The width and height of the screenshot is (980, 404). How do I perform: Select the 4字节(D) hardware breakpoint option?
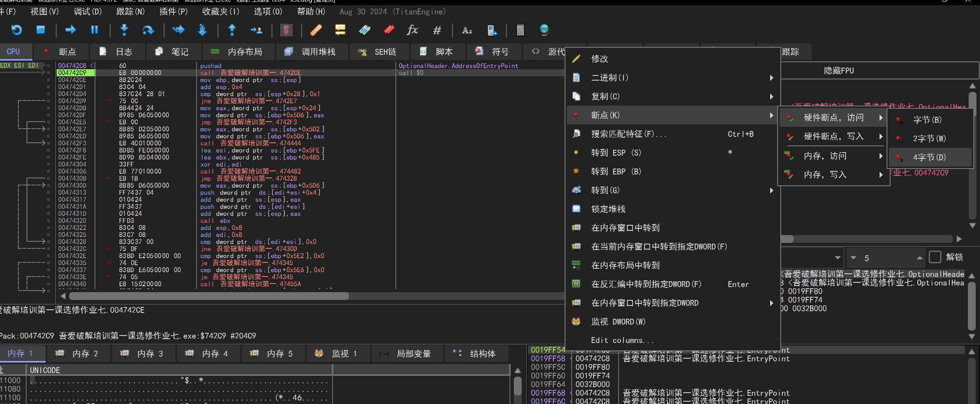pos(930,157)
